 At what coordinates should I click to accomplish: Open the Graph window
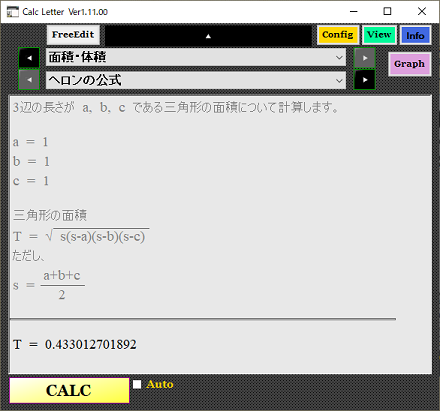point(409,64)
